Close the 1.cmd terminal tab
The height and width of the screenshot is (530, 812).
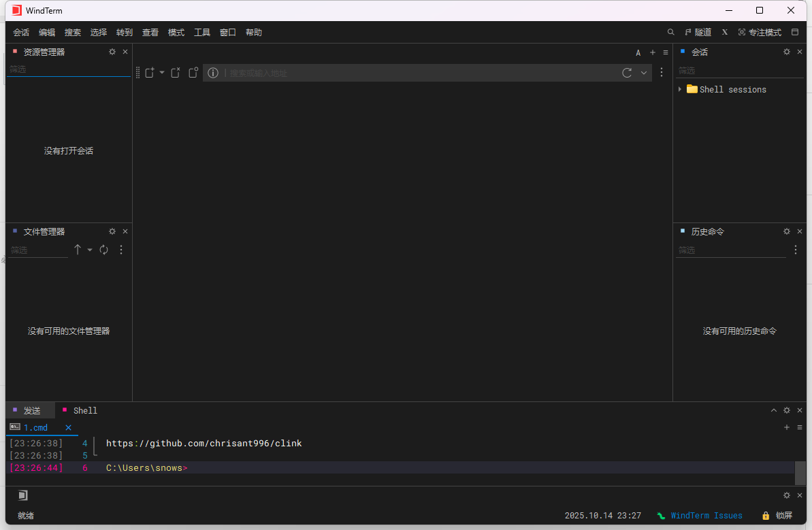(x=68, y=427)
